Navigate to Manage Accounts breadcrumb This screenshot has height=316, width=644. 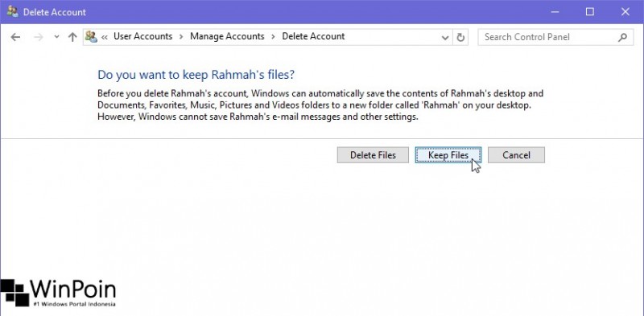tap(227, 36)
